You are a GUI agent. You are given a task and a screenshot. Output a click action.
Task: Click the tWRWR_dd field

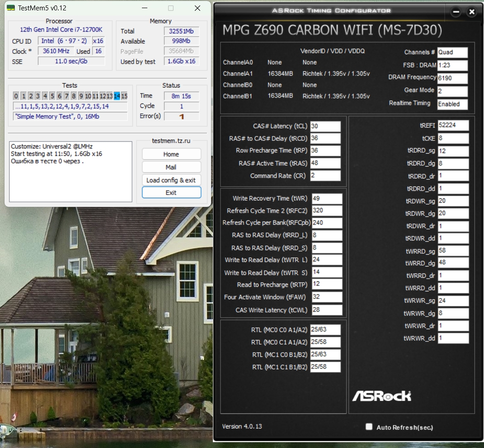[x=453, y=338]
